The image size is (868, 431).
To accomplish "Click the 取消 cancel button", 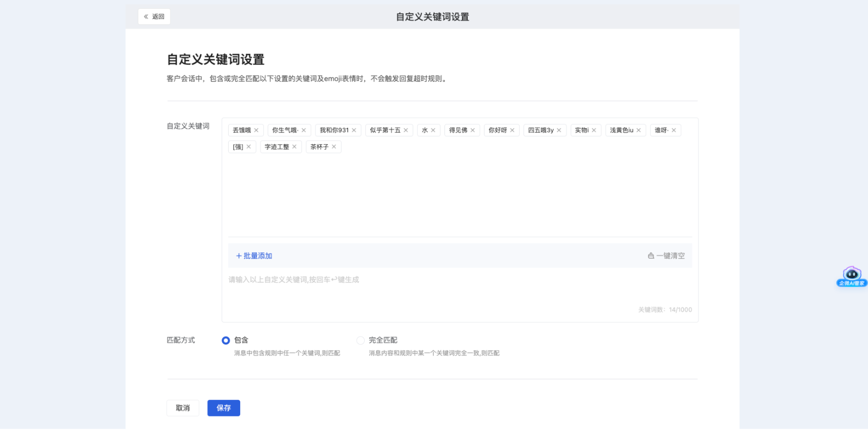I will click(x=183, y=408).
